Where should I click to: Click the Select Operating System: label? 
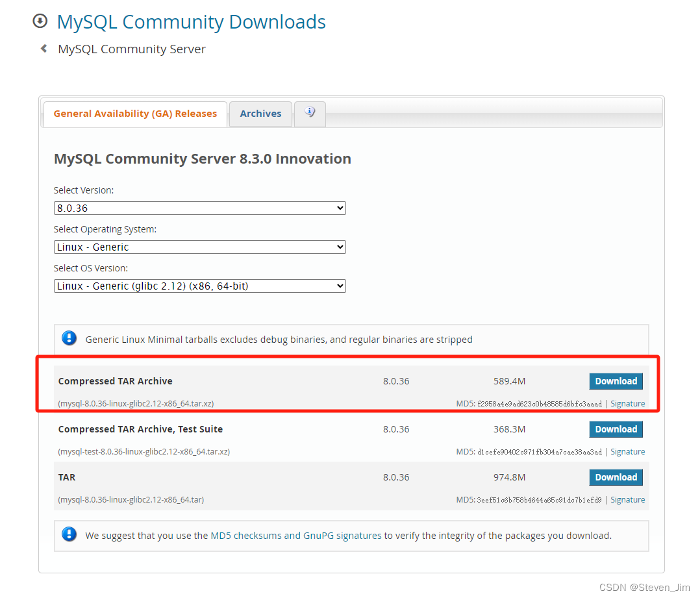105,229
